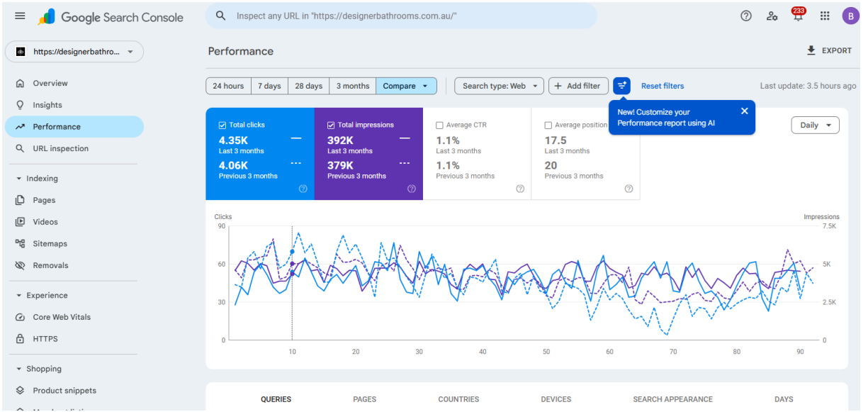Click the AI customize filter icon button

coord(621,86)
